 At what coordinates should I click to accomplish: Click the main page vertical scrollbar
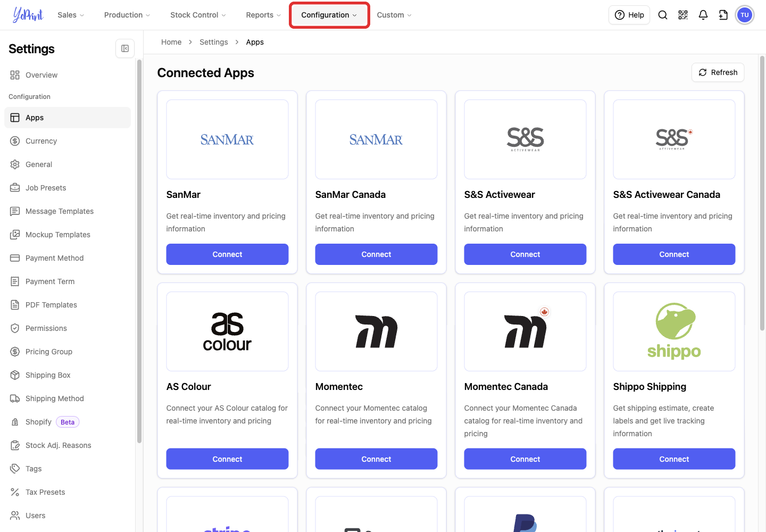[x=762, y=193]
